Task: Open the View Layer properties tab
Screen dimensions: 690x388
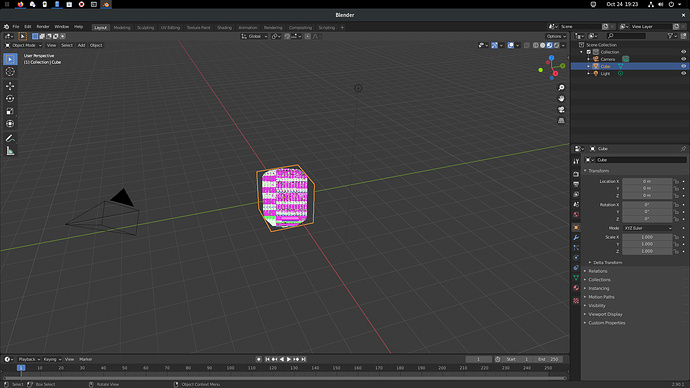Action: (x=576, y=194)
